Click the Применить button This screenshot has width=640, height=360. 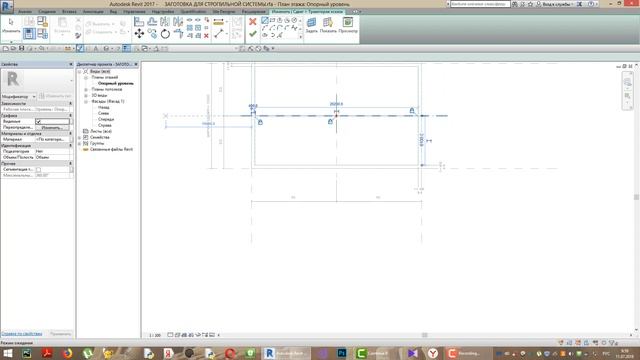pyautogui.click(x=60, y=334)
